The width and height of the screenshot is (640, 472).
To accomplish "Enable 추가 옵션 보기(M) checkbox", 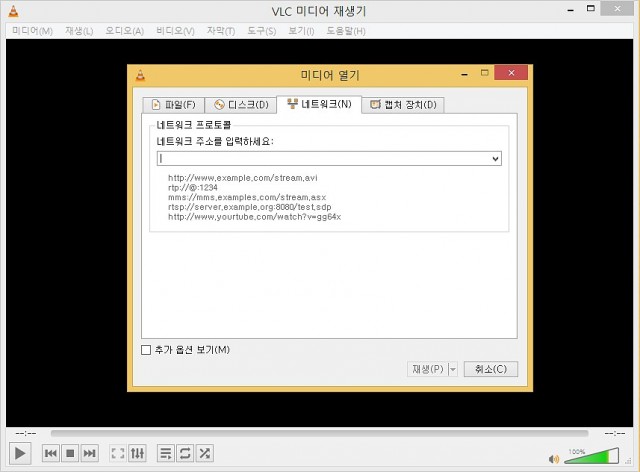I will [x=146, y=350].
